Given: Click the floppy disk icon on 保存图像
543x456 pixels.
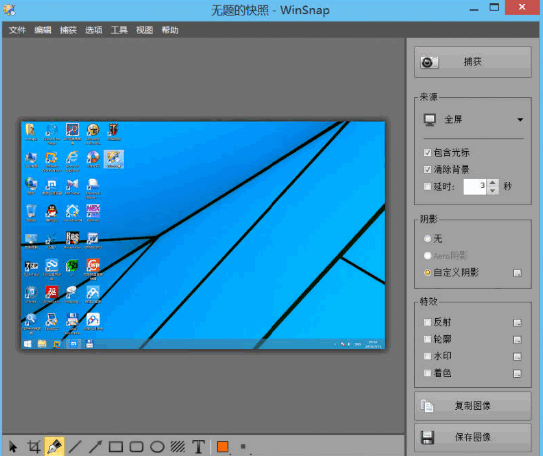Looking at the screenshot, I should [427, 437].
